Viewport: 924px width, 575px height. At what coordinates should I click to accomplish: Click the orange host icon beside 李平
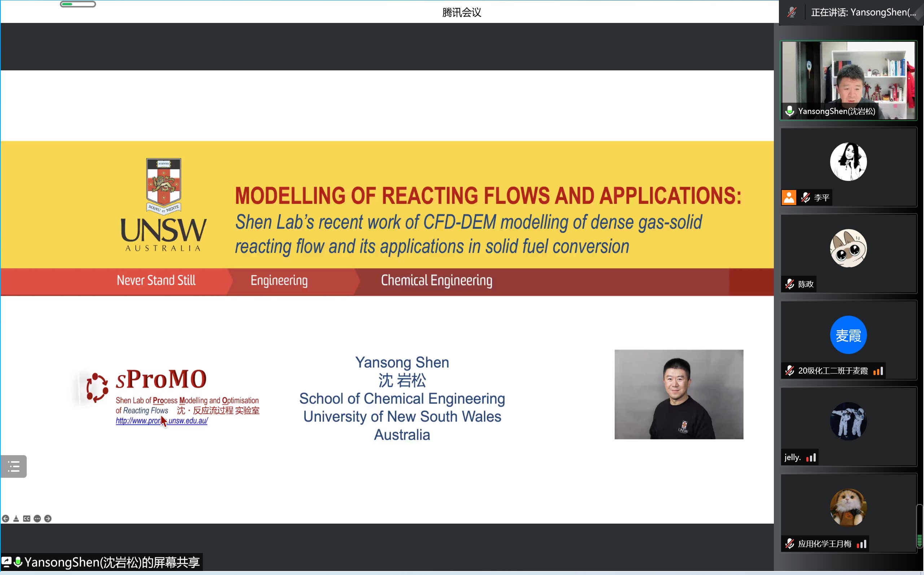point(789,198)
